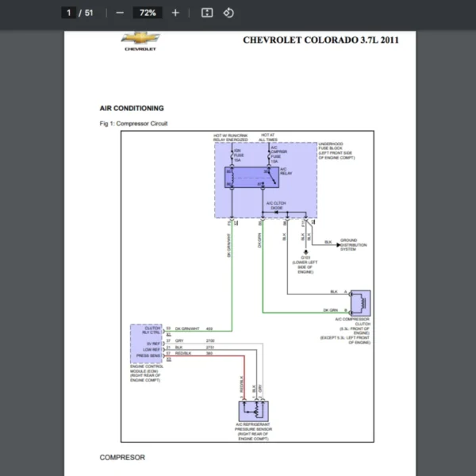
Task: Click the Ground Distribution System label
Action: click(354, 244)
